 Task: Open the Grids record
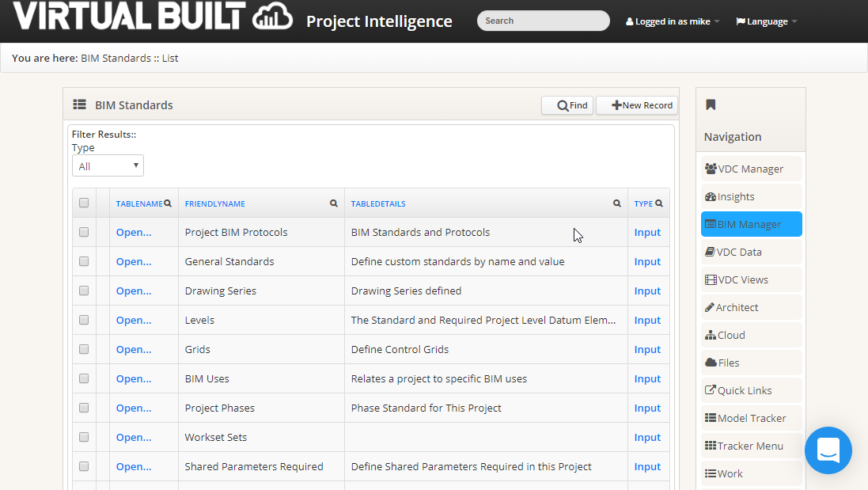(x=134, y=350)
